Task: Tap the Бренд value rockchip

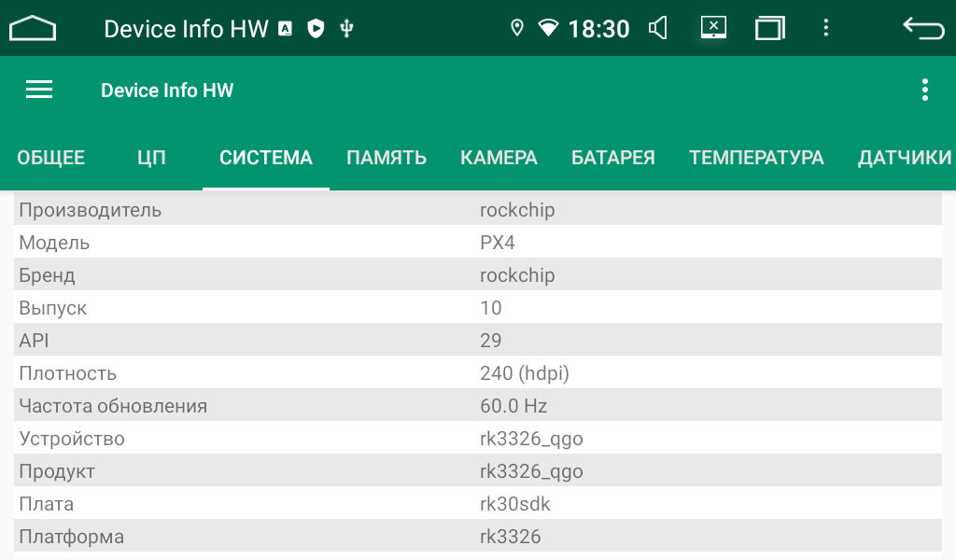Action: tap(517, 275)
